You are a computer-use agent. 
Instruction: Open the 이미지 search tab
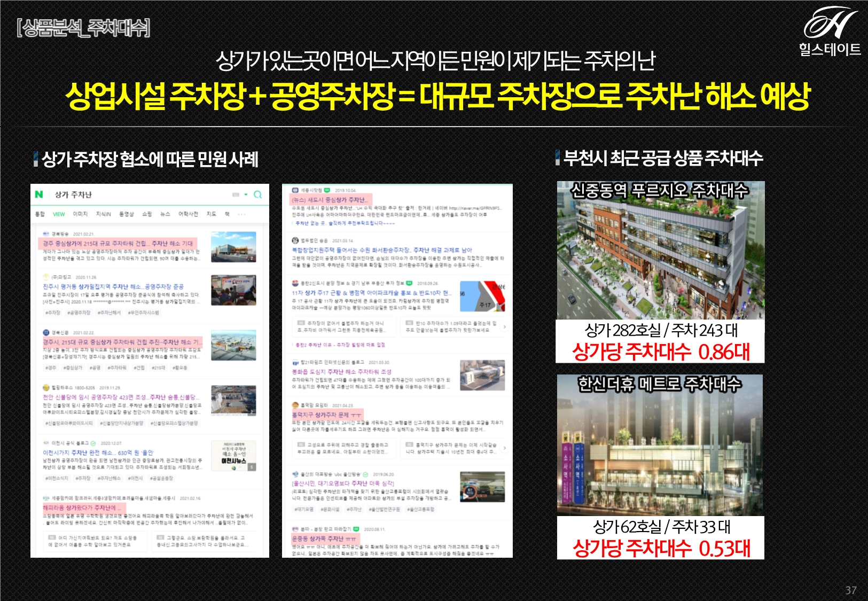click(80, 214)
